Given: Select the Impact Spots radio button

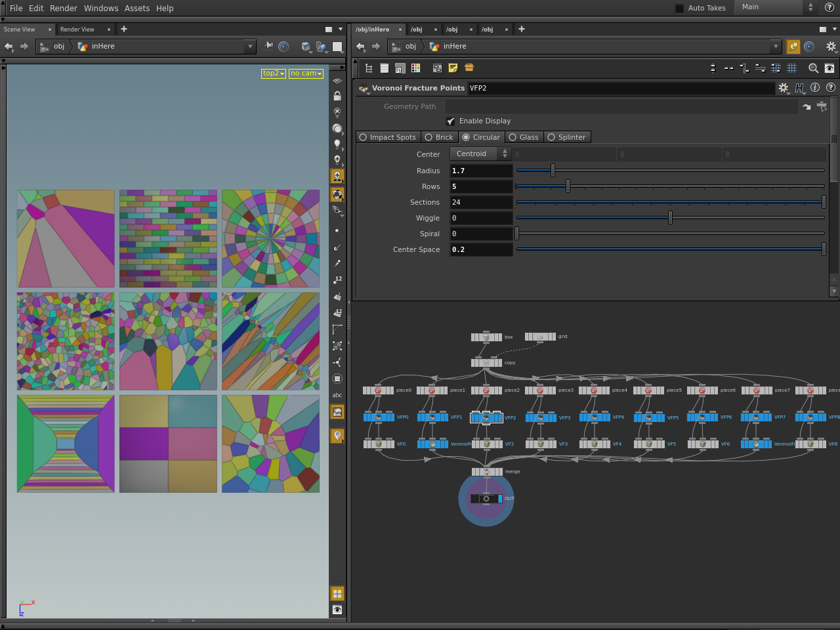Looking at the screenshot, I should (387, 137).
